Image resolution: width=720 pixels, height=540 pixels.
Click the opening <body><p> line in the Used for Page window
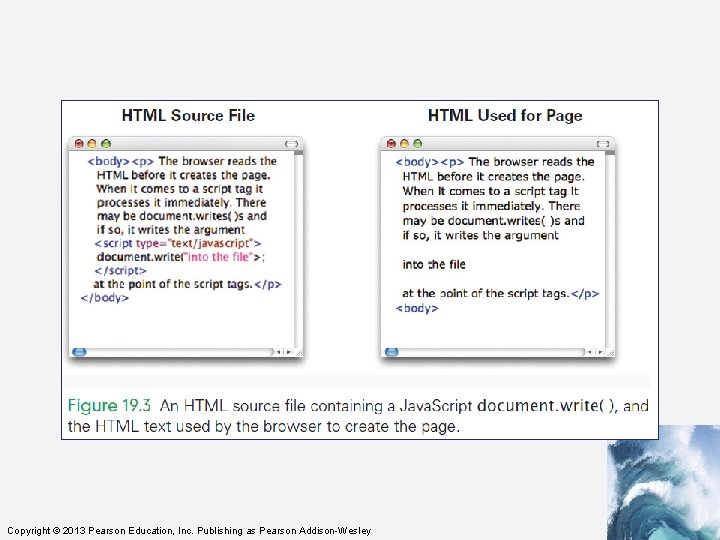(495, 162)
